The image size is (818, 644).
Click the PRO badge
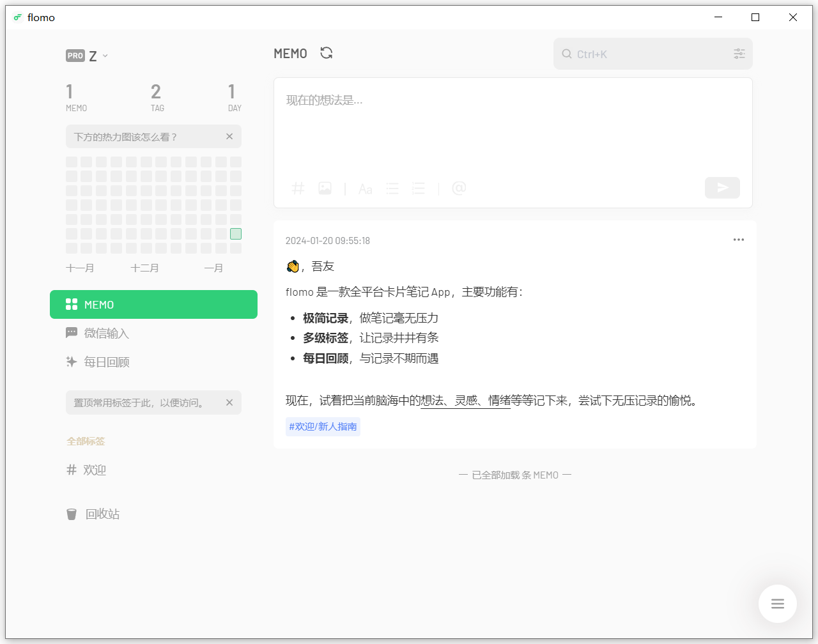(x=75, y=56)
